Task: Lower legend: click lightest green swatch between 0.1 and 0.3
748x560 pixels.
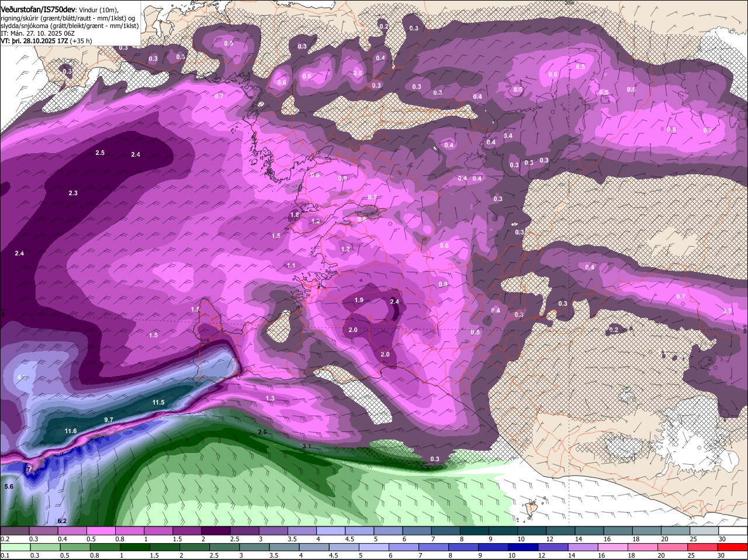Action: (x=16, y=548)
